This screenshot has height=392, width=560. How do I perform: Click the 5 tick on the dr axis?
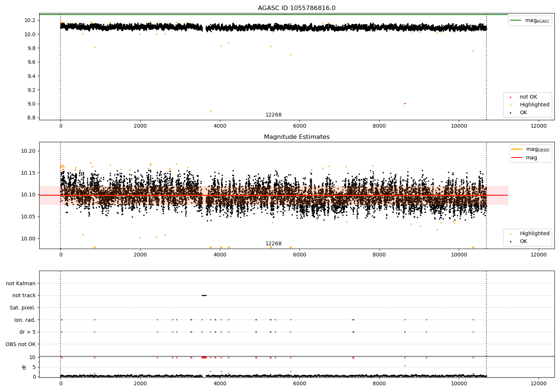point(34,367)
